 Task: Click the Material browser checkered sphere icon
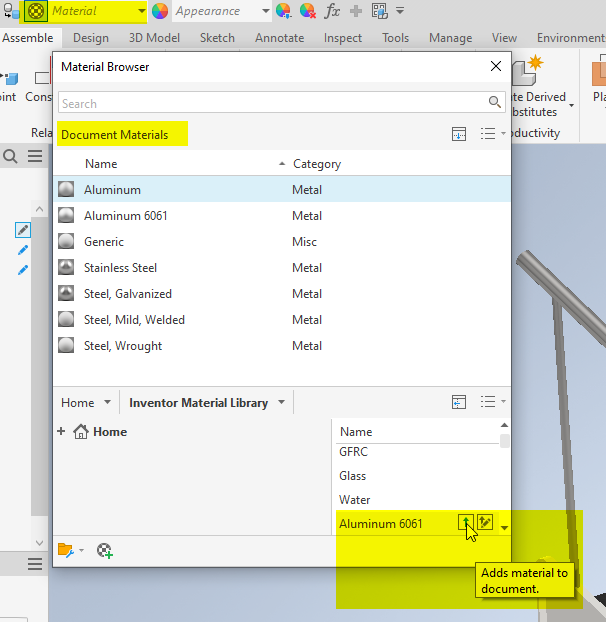click(x=36, y=11)
